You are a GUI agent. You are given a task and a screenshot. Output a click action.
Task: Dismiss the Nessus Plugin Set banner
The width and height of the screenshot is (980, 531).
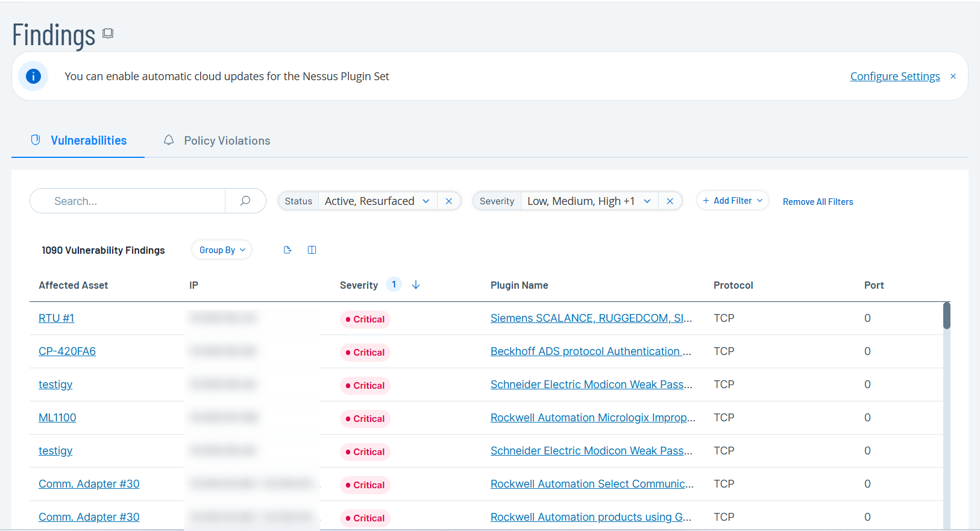(x=953, y=77)
